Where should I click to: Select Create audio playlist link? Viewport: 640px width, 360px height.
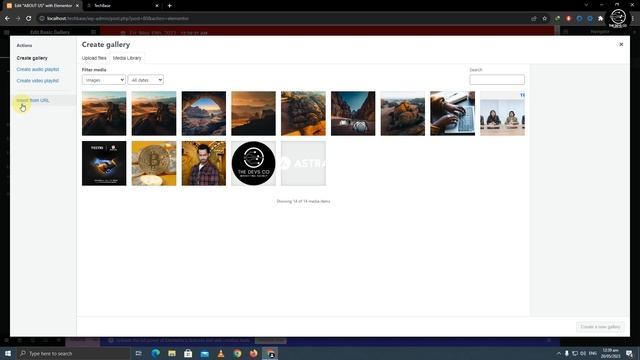click(38, 69)
